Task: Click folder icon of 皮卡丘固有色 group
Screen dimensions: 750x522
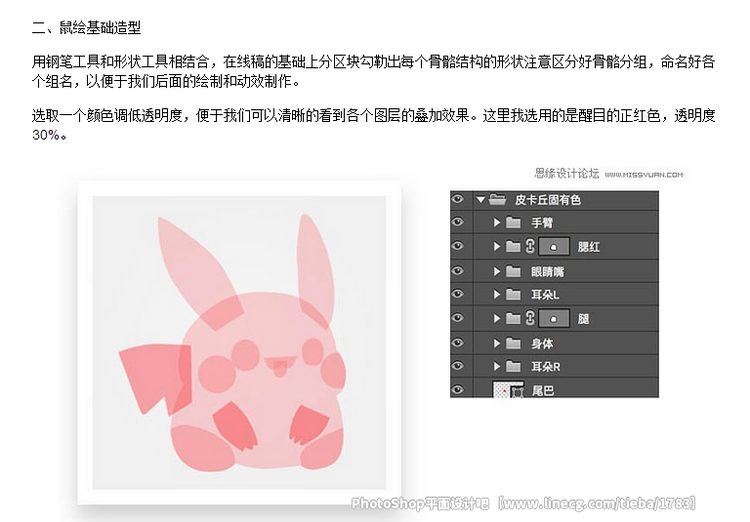Action: pos(497,200)
